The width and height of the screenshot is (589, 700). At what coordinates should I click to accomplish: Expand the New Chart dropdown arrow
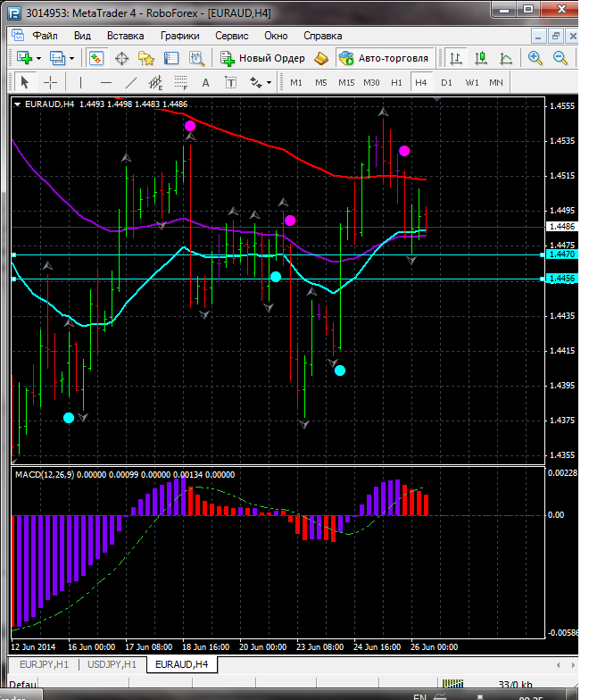click(39, 59)
